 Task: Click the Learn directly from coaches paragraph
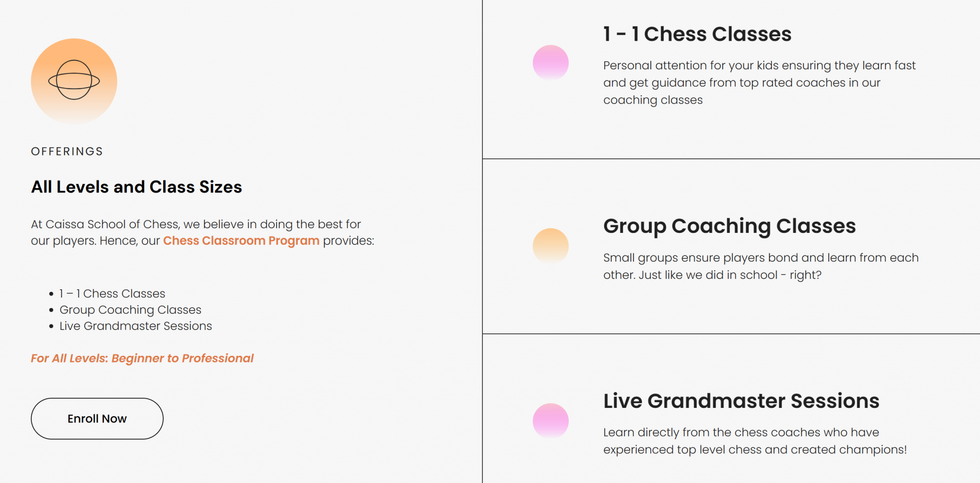[755, 441]
